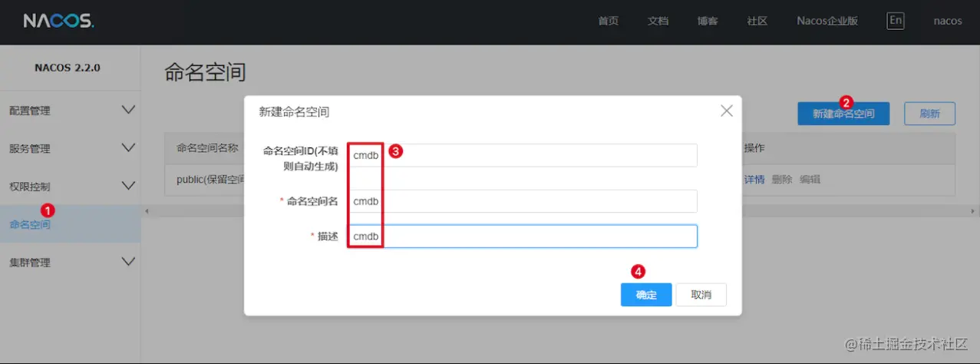
Task: Expand the 集群管理 menu chevron
Action: coord(129,262)
